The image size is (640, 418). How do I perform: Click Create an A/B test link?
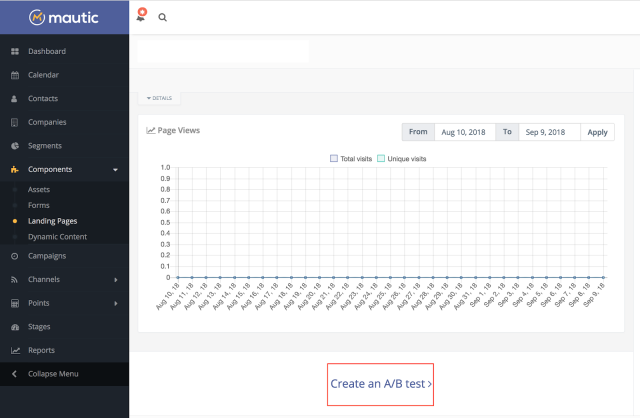(381, 384)
